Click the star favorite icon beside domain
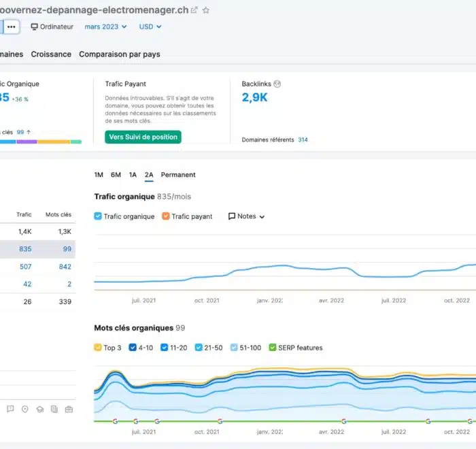This screenshot has width=476, height=449. (x=206, y=10)
